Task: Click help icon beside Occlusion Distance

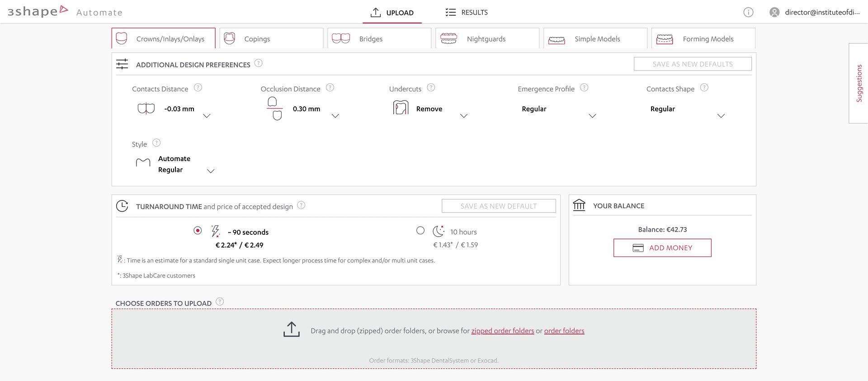Action: pos(330,88)
